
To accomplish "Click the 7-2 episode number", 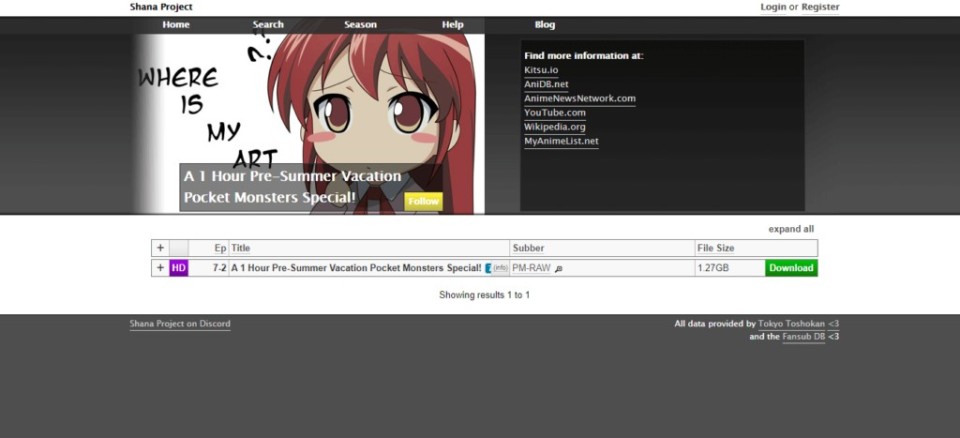I will [x=219, y=268].
